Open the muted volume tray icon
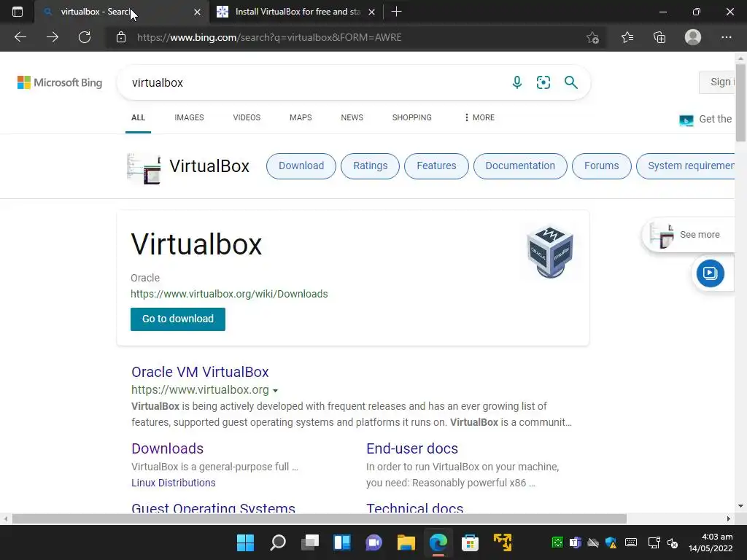The height and width of the screenshot is (560, 747). click(673, 542)
